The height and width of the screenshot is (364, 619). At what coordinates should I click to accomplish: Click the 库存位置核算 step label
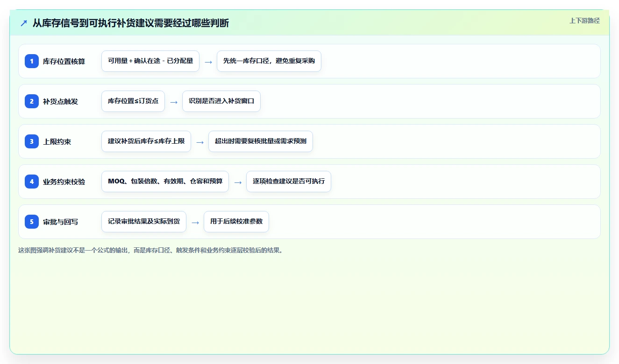coord(64,61)
